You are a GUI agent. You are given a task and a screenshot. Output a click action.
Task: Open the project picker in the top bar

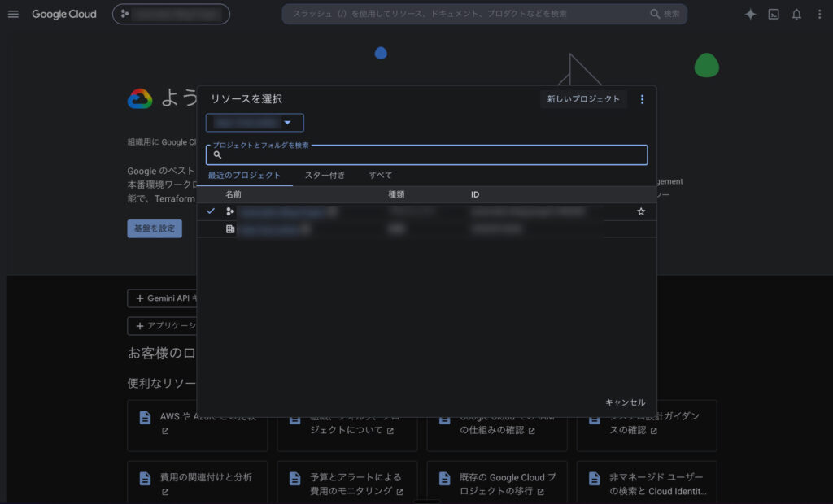171,15
